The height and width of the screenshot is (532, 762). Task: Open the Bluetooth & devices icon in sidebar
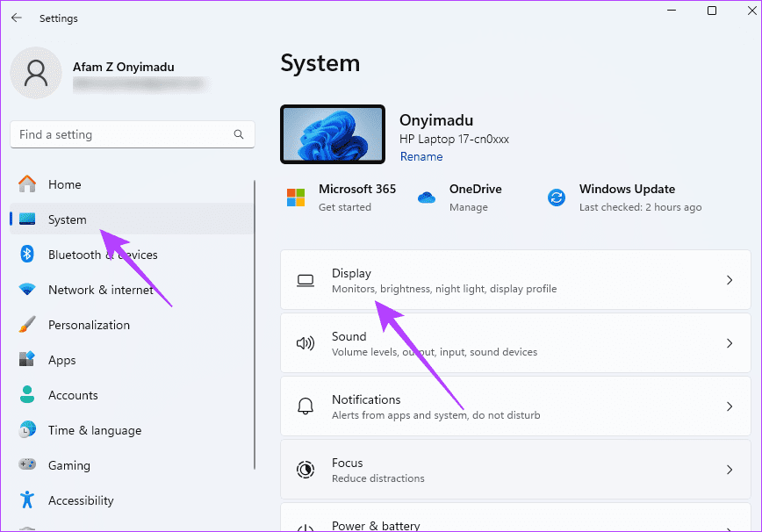(x=27, y=255)
